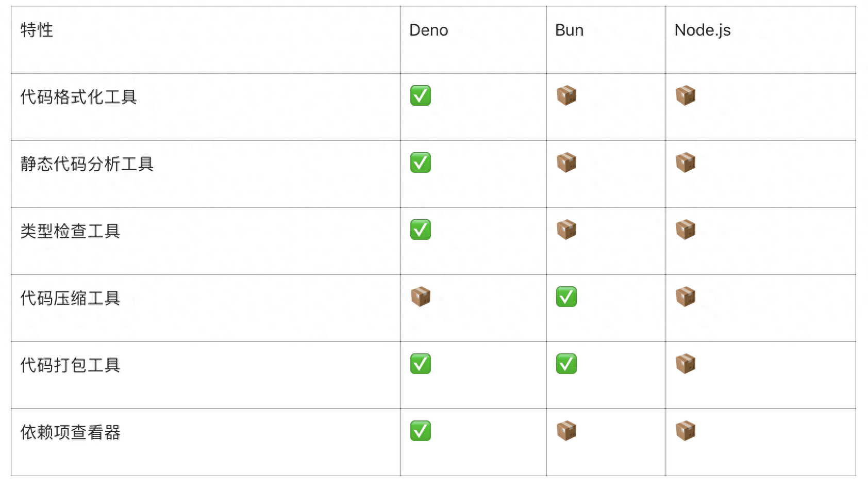Select the Node.js column header

point(703,30)
